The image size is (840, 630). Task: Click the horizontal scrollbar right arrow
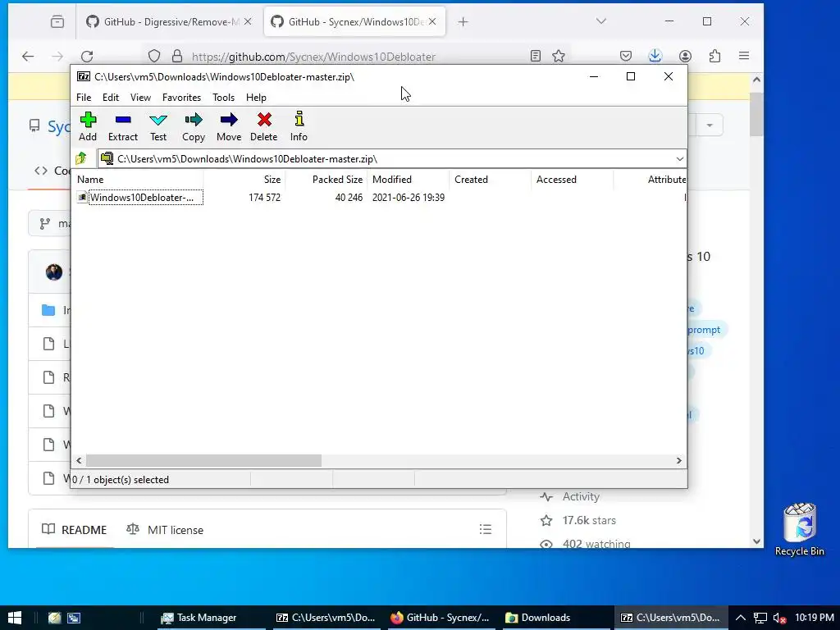(678, 461)
